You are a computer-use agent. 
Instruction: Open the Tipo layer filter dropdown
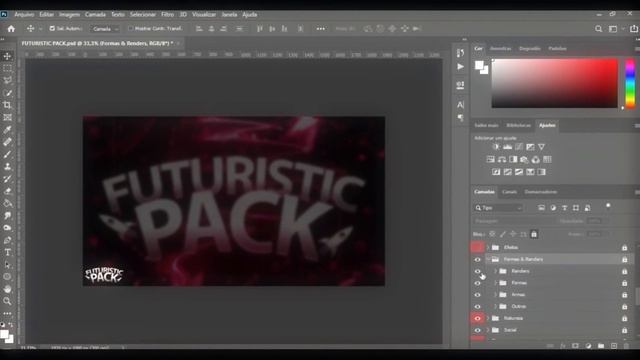point(498,208)
